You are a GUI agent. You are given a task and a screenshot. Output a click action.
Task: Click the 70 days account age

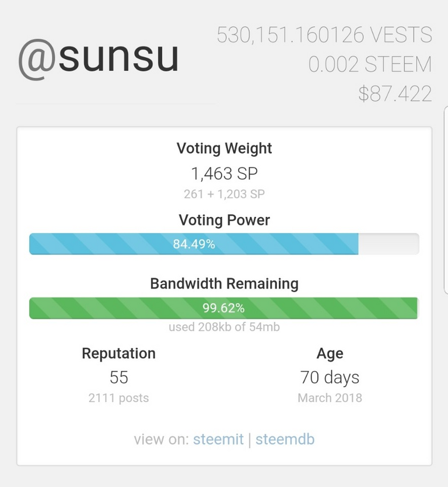pos(330,377)
